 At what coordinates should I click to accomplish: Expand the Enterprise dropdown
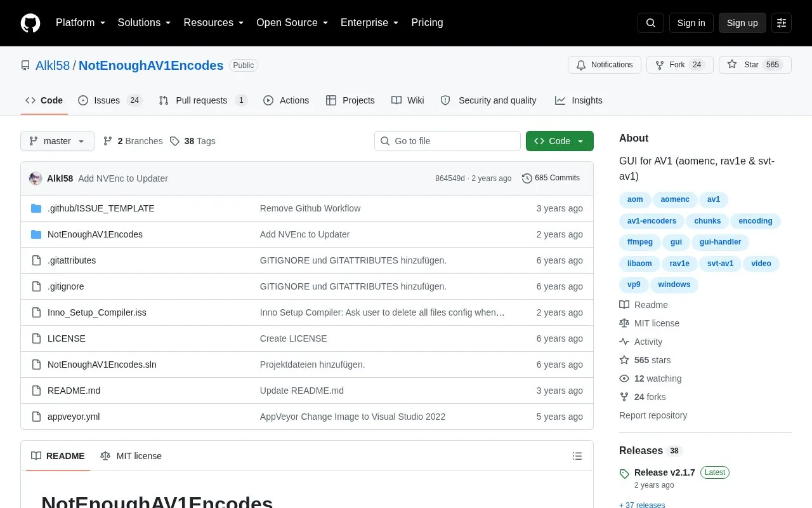point(370,23)
